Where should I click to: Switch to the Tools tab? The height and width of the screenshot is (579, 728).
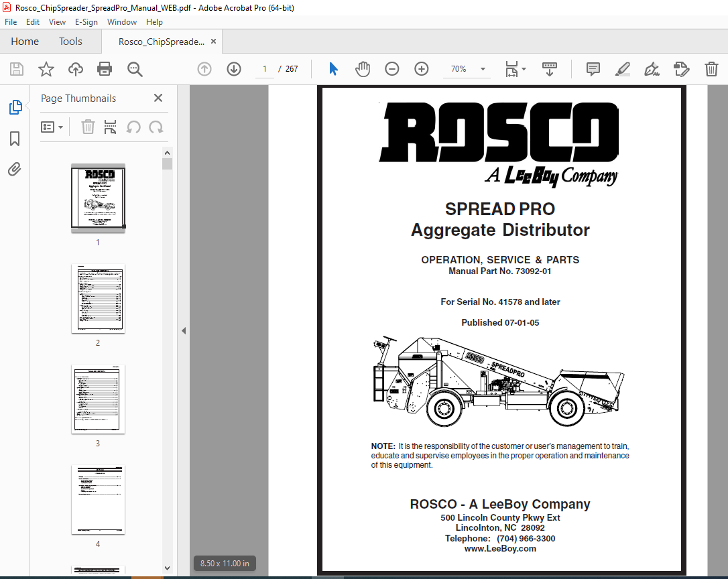coord(70,42)
